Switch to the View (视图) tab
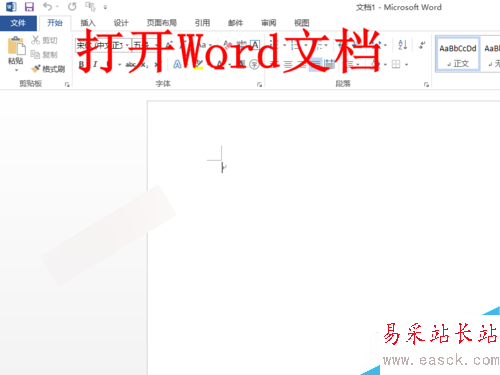The width and height of the screenshot is (500, 375). click(302, 23)
